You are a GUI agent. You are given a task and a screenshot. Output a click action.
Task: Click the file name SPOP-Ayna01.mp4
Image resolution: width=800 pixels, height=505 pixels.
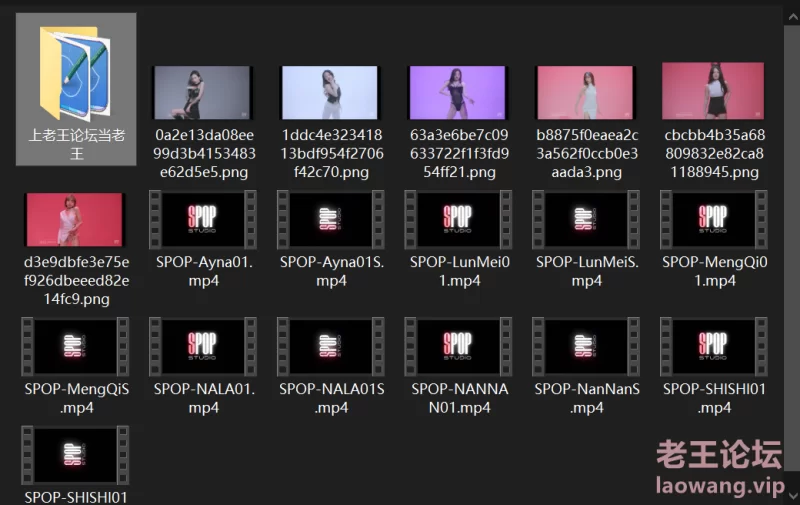tap(204, 271)
